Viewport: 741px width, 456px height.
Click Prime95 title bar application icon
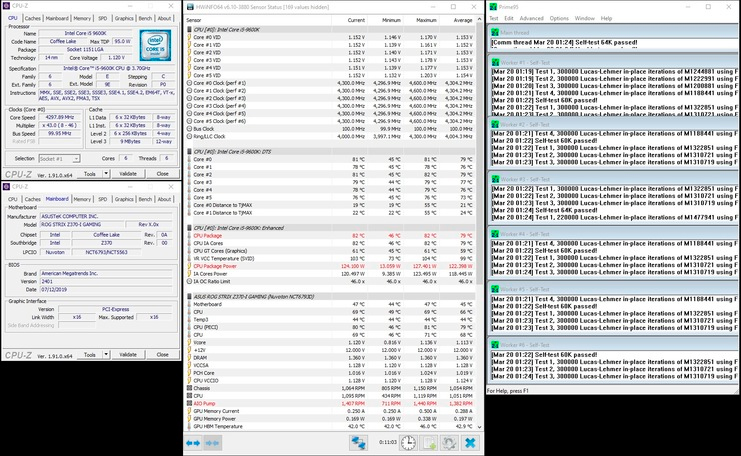tap(493, 7)
